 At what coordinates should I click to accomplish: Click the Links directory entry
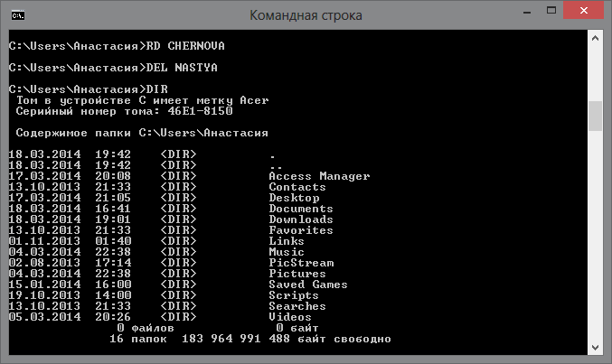(x=287, y=241)
